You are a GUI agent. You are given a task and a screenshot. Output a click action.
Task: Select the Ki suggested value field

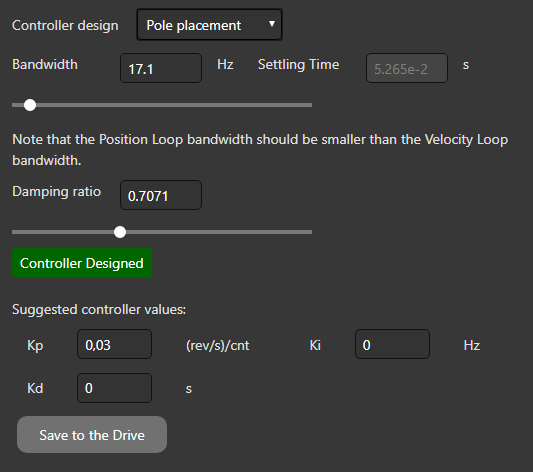tap(392, 344)
